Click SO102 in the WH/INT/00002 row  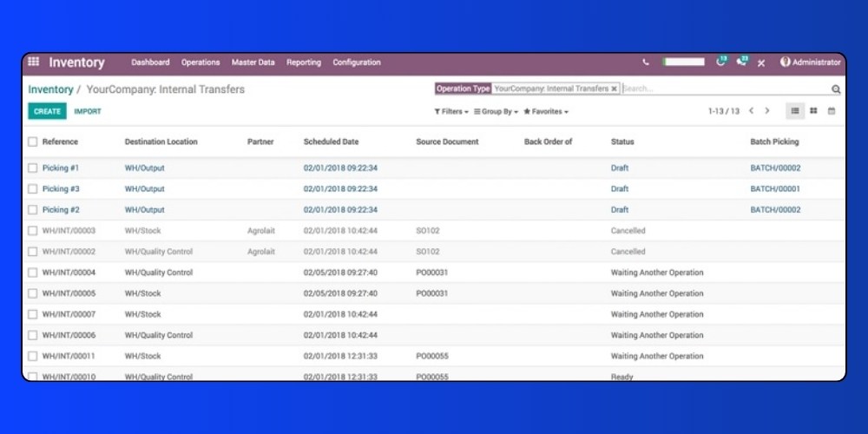pos(427,252)
